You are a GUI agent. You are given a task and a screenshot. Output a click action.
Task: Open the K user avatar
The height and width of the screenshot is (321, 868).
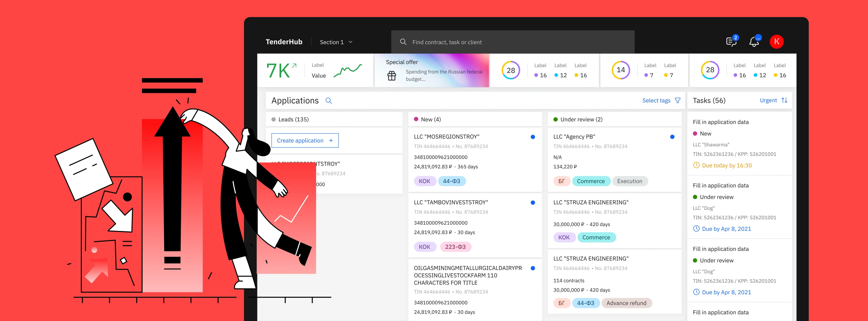(x=776, y=41)
